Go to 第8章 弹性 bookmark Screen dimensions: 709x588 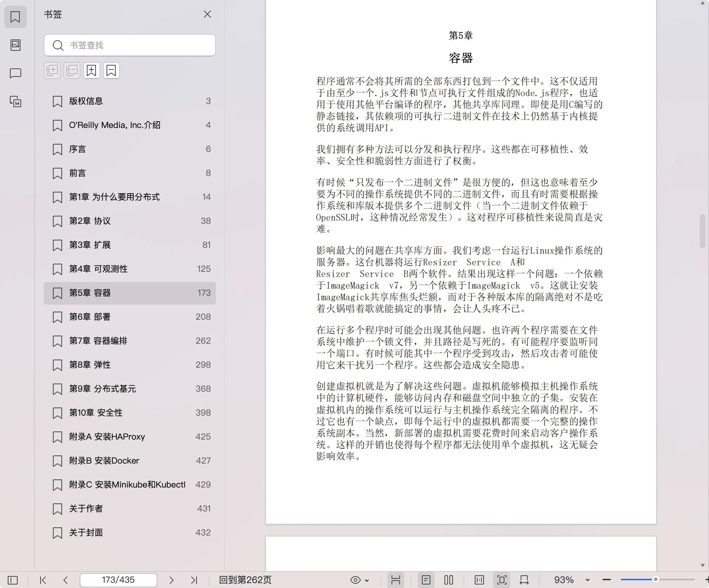tap(130, 365)
